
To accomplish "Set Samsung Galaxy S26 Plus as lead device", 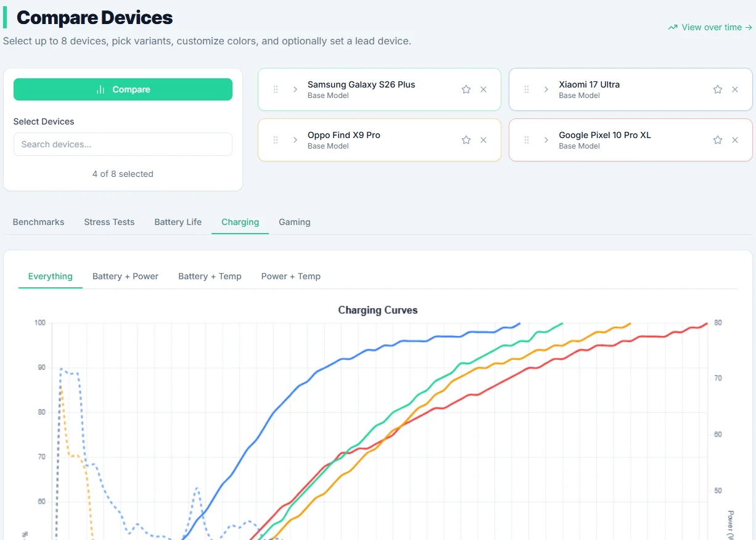I will (x=466, y=89).
